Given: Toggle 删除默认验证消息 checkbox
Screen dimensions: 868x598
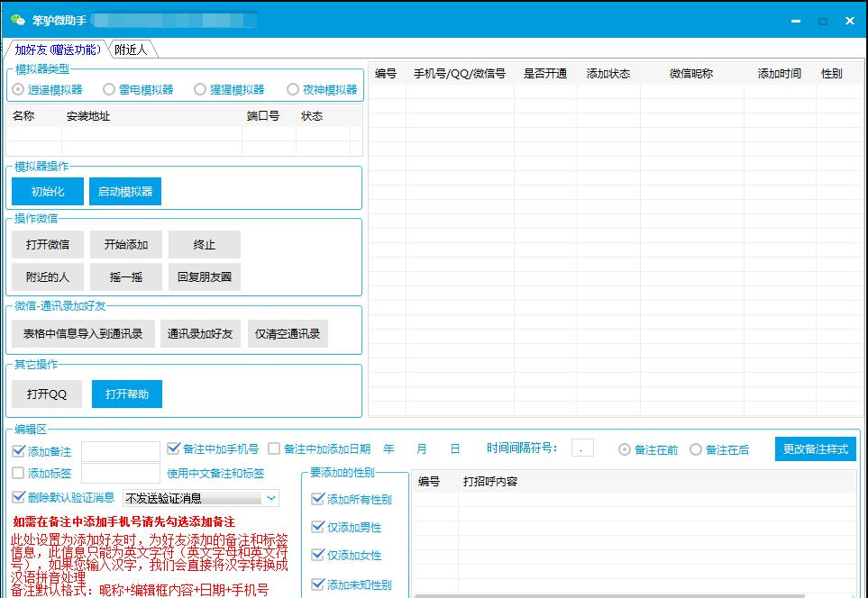Looking at the screenshot, I should (x=18, y=496).
